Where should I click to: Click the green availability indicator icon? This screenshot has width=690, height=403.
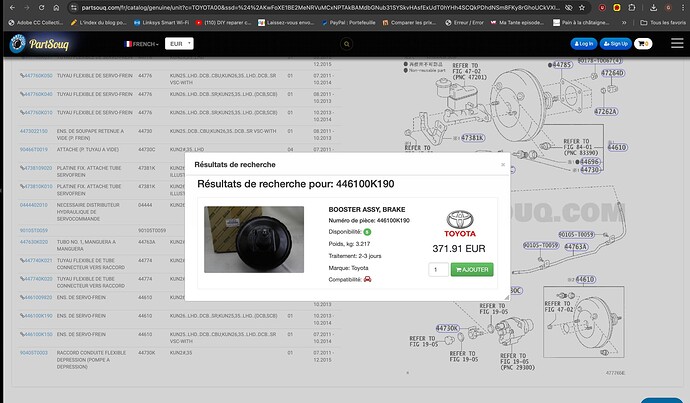point(367,232)
